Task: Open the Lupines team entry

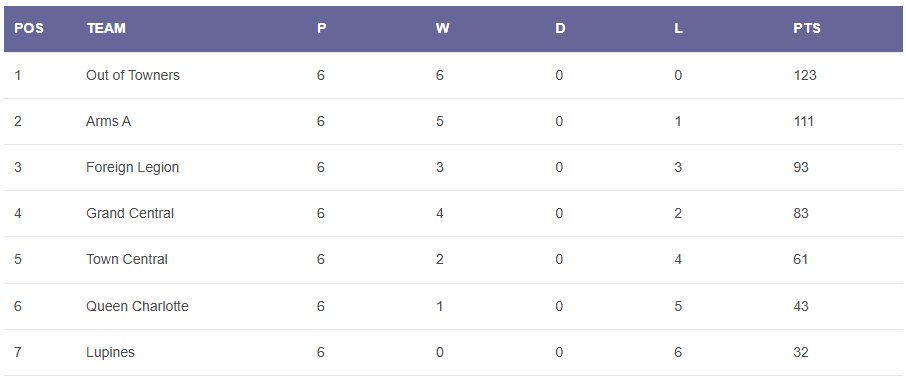Action: [110, 352]
